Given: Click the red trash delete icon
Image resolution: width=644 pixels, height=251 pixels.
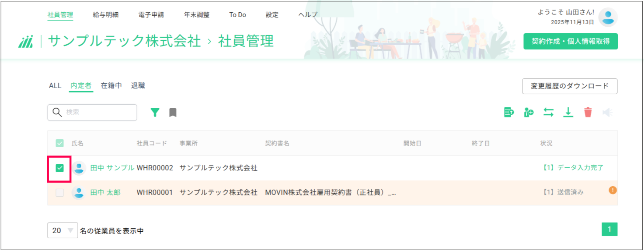Looking at the screenshot, I should coord(588,113).
